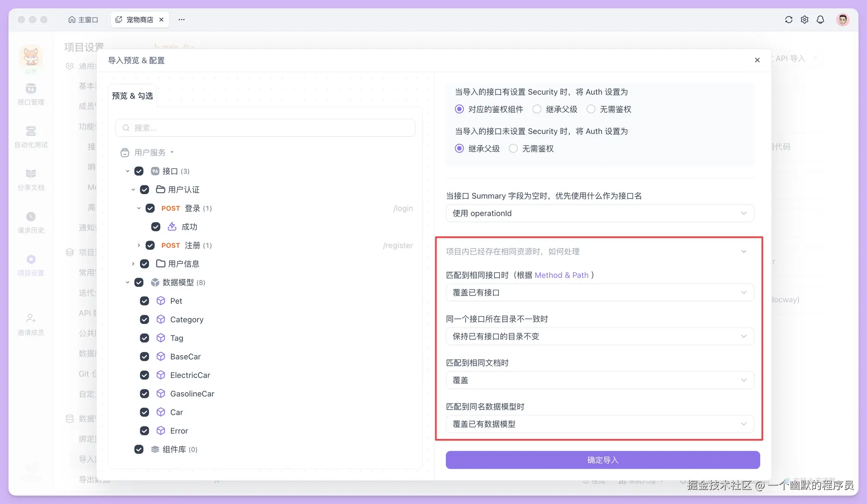Open the settings gear icon

click(x=804, y=20)
